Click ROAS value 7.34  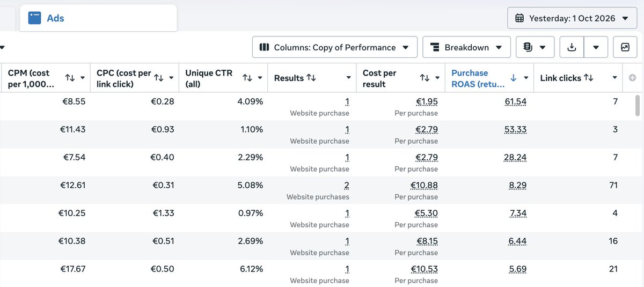coord(518,214)
